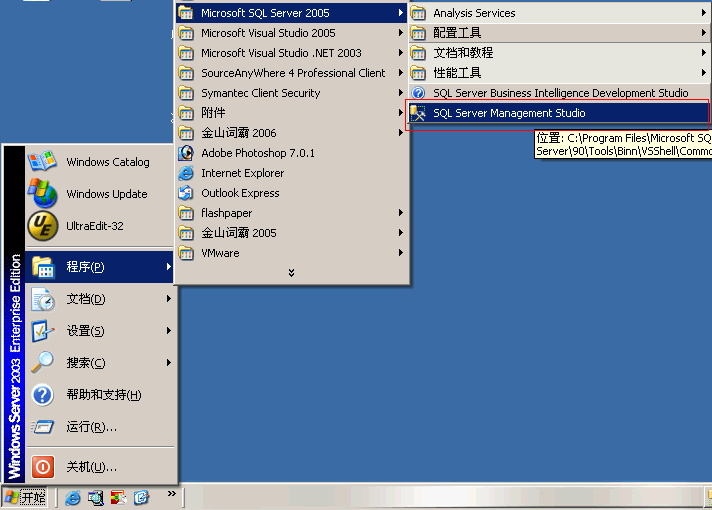Click the 文档(D) documents icon
The width and height of the screenshot is (712, 510).
tap(43, 299)
